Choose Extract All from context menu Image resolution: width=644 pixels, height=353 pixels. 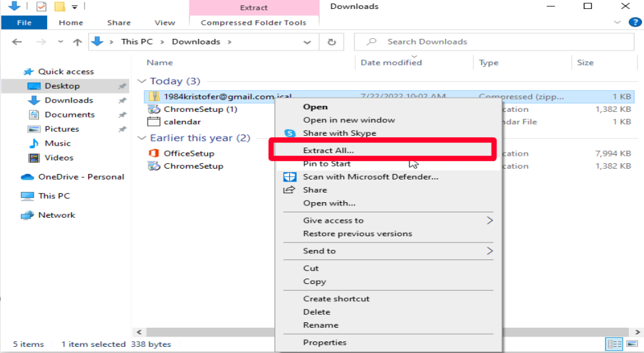328,150
